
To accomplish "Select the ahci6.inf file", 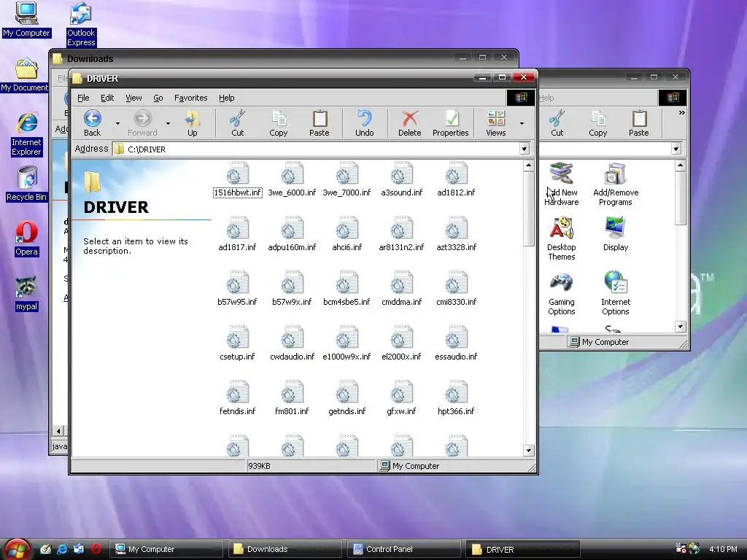I will 347,235.
